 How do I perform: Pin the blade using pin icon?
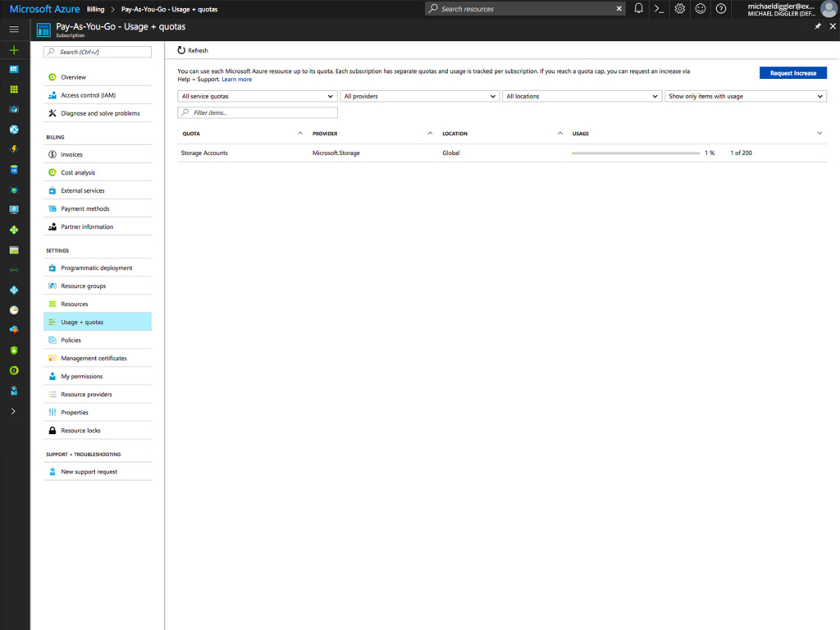point(817,26)
